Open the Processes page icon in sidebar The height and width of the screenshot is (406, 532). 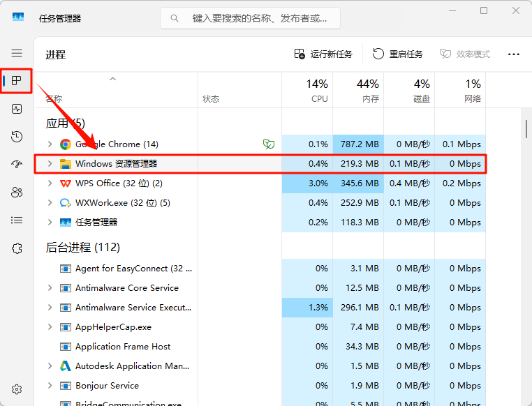17,81
